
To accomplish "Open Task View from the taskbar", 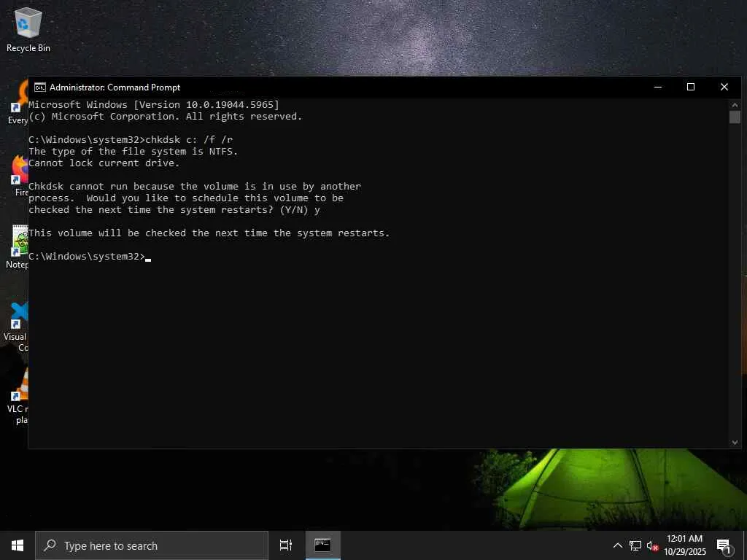I will tap(286, 545).
